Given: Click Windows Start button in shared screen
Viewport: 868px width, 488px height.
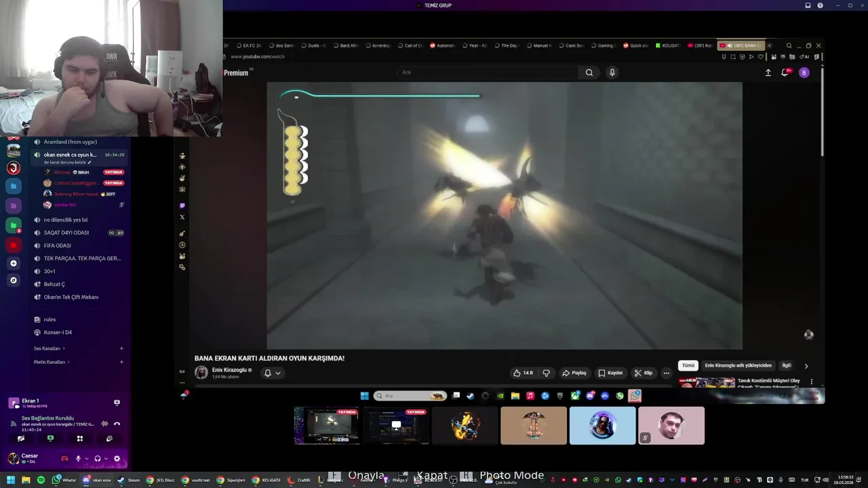Looking at the screenshot, I should (364, 396).
